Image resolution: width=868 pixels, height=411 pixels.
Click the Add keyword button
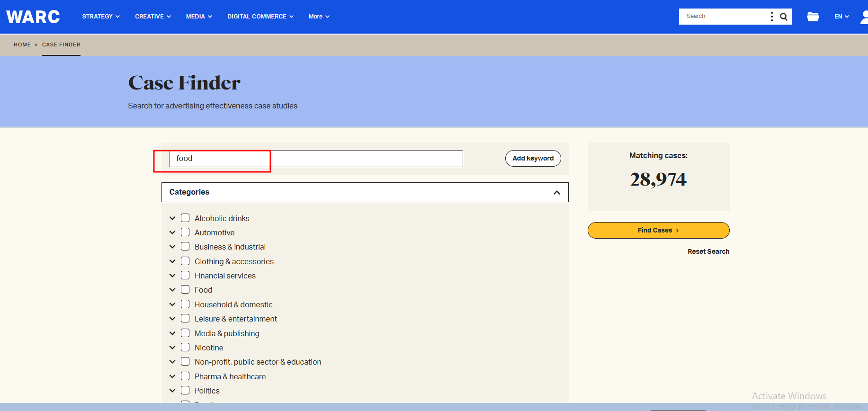click(533, 158)
